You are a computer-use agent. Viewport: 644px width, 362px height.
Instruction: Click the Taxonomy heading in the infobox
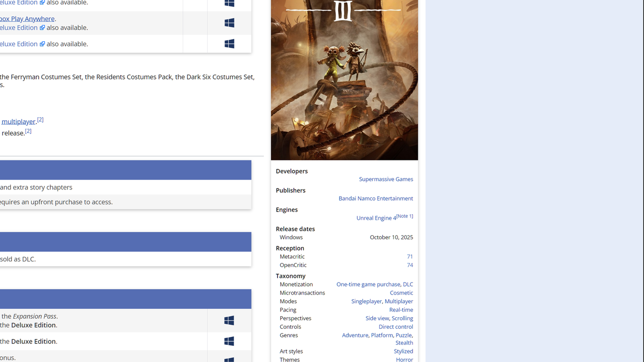coord(291,276)
